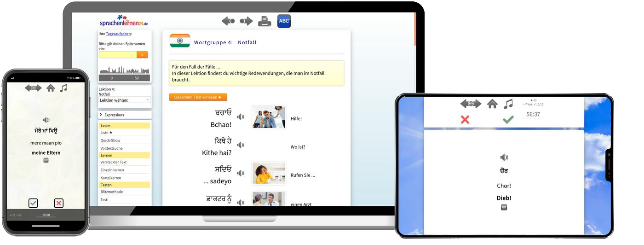
Task: Click the small ABC icon on phone
Action: 46,160
